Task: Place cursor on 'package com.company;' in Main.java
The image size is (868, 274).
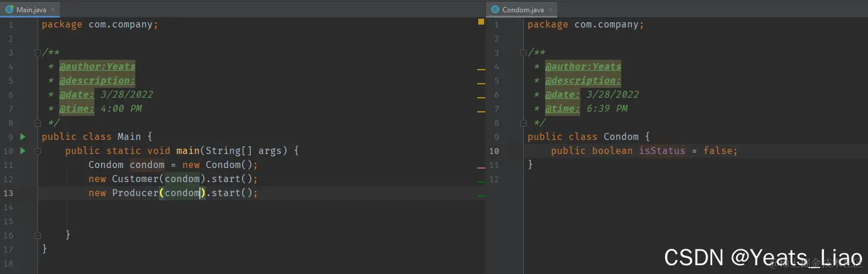Action: pyautogui.click(x=100, y=24)
